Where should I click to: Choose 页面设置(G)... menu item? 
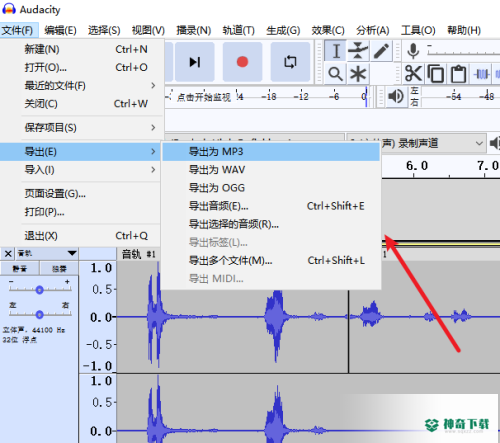coord(81,194)
